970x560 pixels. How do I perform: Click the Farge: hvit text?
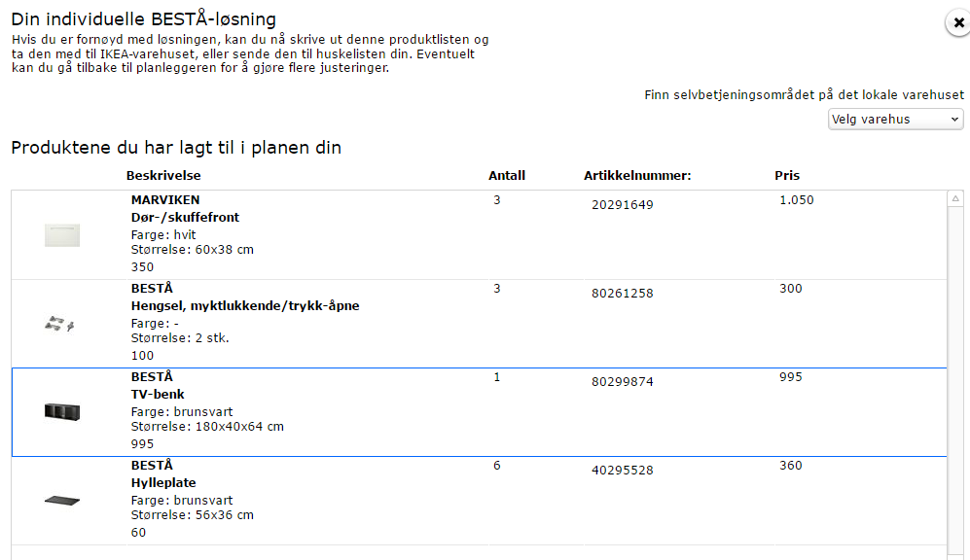pyautogui.click(x=163, y=235)
